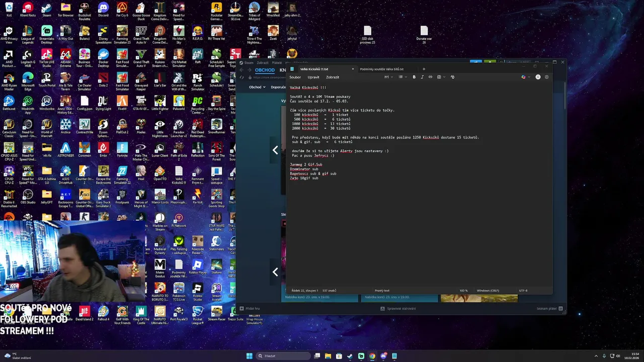Screen dimensions: 644x362
Task: Open the Windows Start button
Action: (x=250, y=356)
